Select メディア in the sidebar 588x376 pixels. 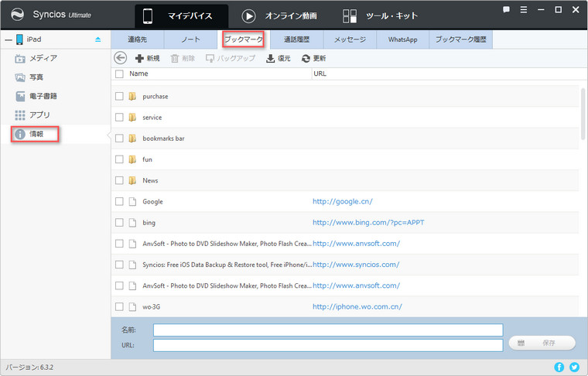(36, 59)
